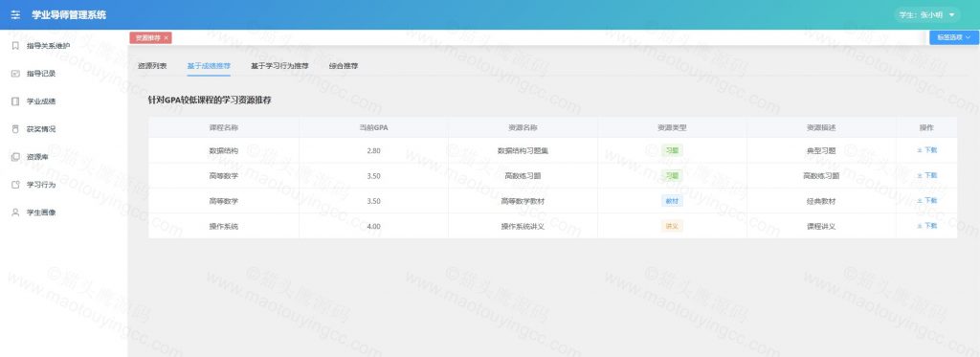The height and width of the screenshot is (357, 980).
Task: Click the 典型习题 description cell
Action: point(821,150)
